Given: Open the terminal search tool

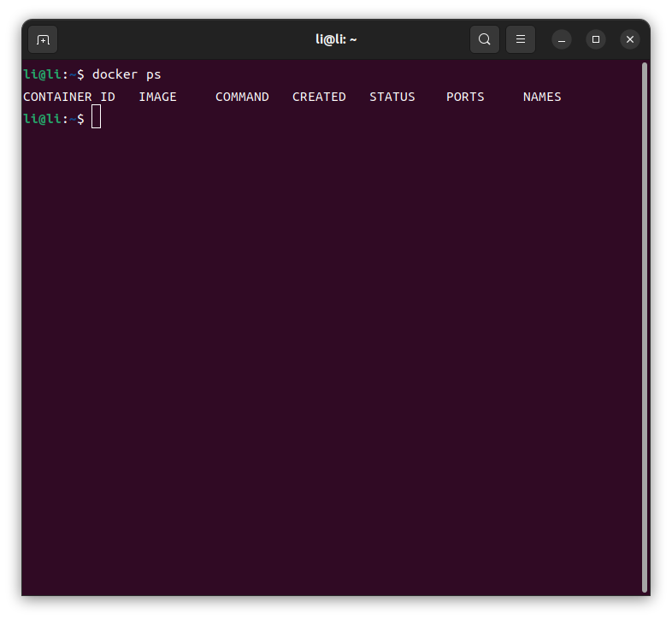Looking at the screenshot, I should 484,39.
